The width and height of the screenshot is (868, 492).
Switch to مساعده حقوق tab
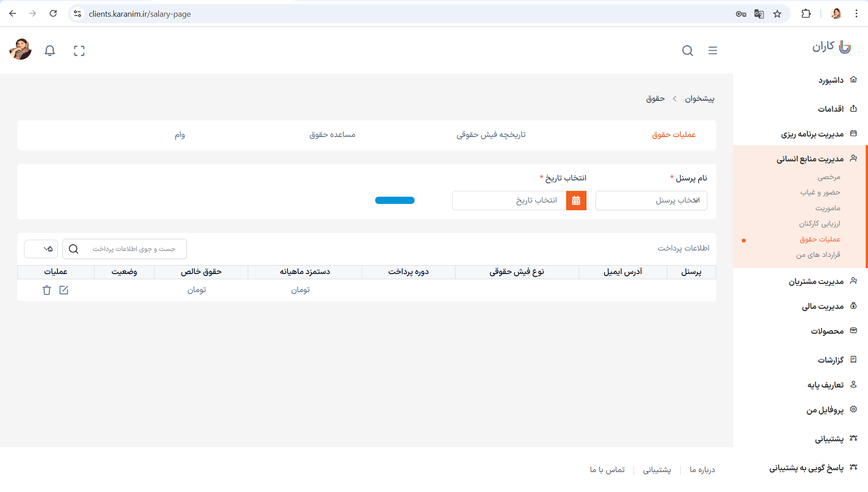(x=332, y=135)
